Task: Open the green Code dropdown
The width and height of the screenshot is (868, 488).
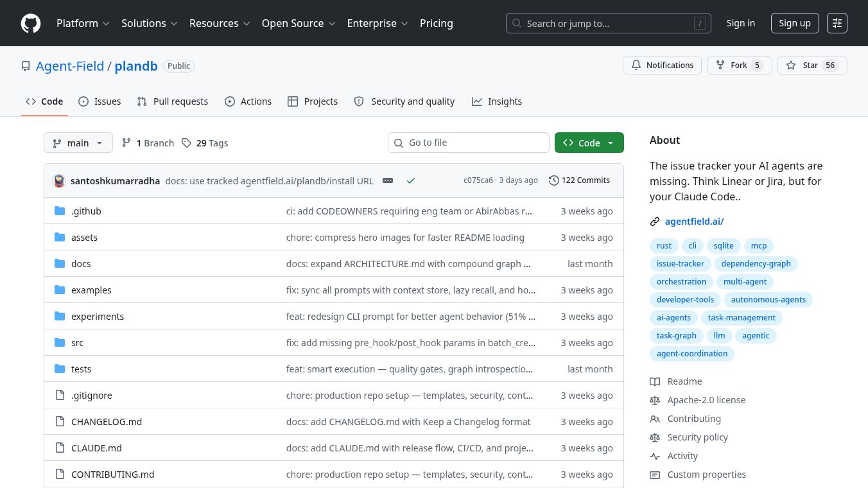Action: click(589, 143)
